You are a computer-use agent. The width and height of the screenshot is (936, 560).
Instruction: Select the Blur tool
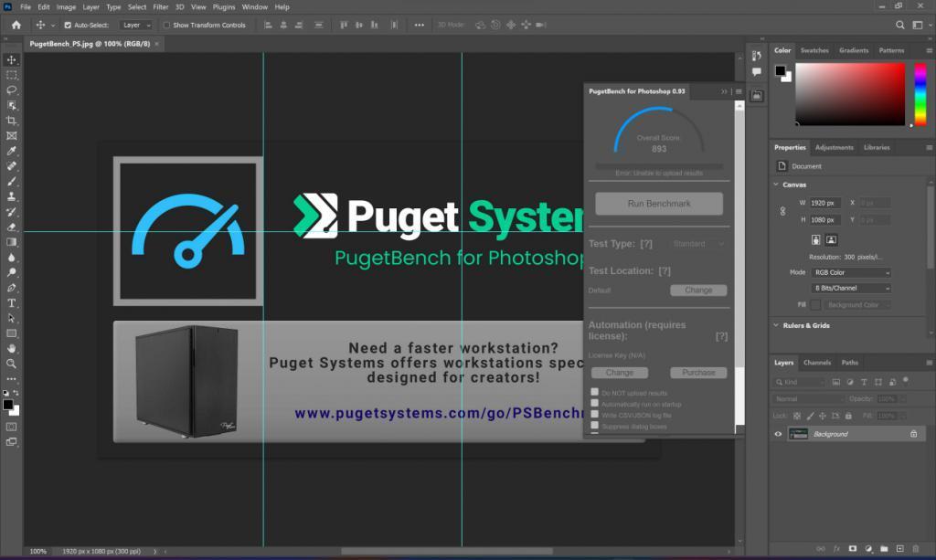click(11, 258)
